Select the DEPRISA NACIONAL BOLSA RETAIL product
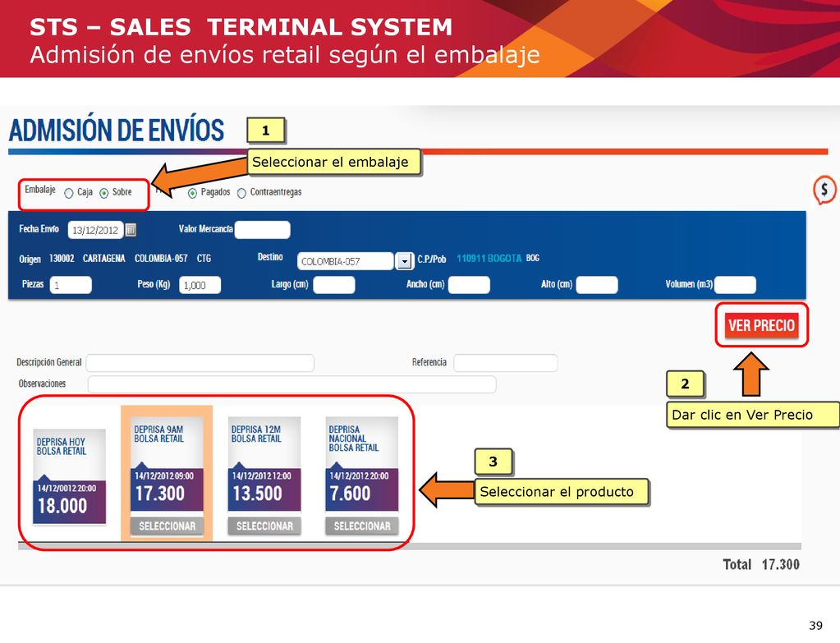The width and height of the screenshot is (840, 643). click(x=362, y=526)
